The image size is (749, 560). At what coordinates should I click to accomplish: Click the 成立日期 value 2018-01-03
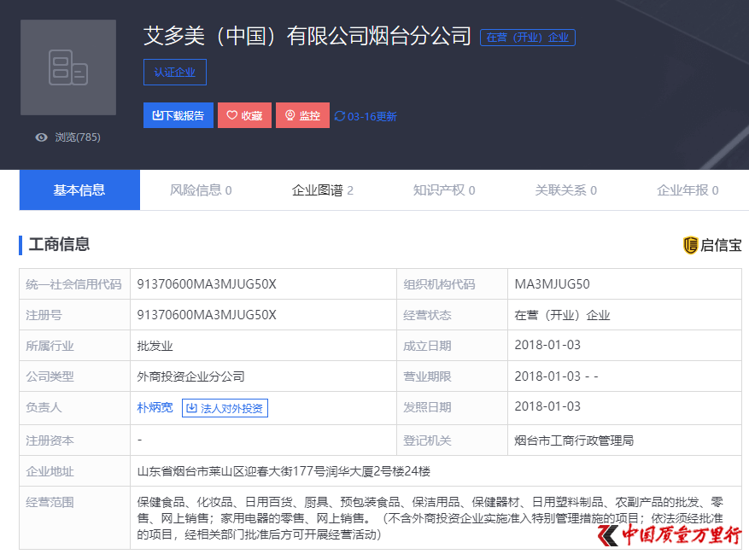[x=547, y=345]
